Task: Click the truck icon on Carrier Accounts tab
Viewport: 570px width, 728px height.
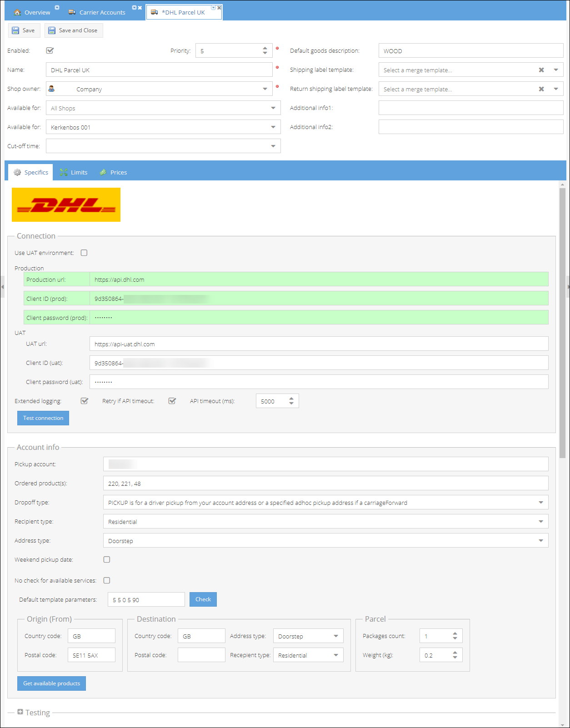Action: pyautogui.click(x=72, y=12)
